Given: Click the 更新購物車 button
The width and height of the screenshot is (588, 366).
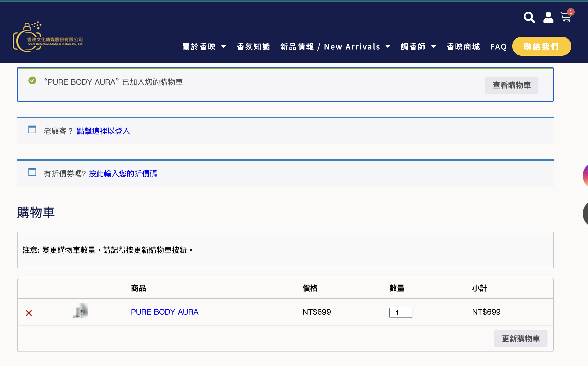Looking at the screenshot, I should tap(521, 339).
